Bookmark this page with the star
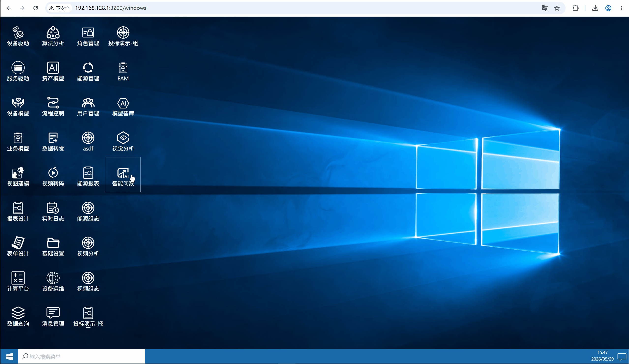Screen dimensions: 629x364 click(x=557, y=8)
